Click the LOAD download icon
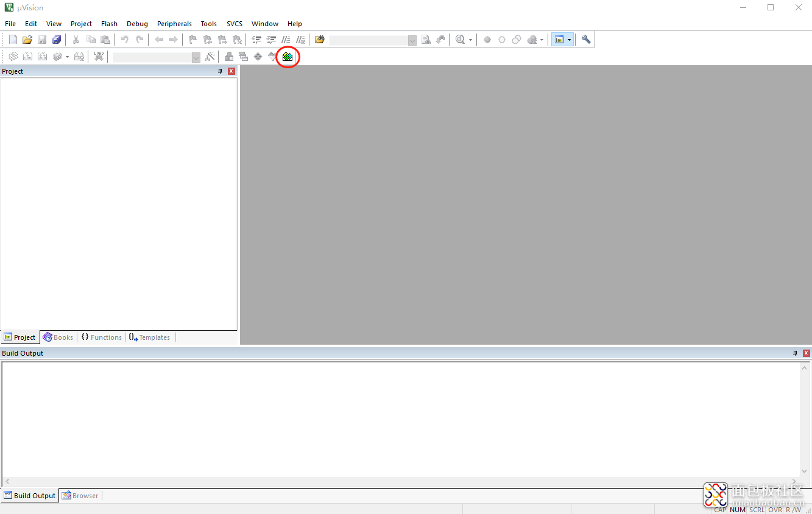The width and height of the screenshot is (812, 514). click(99, 57)
